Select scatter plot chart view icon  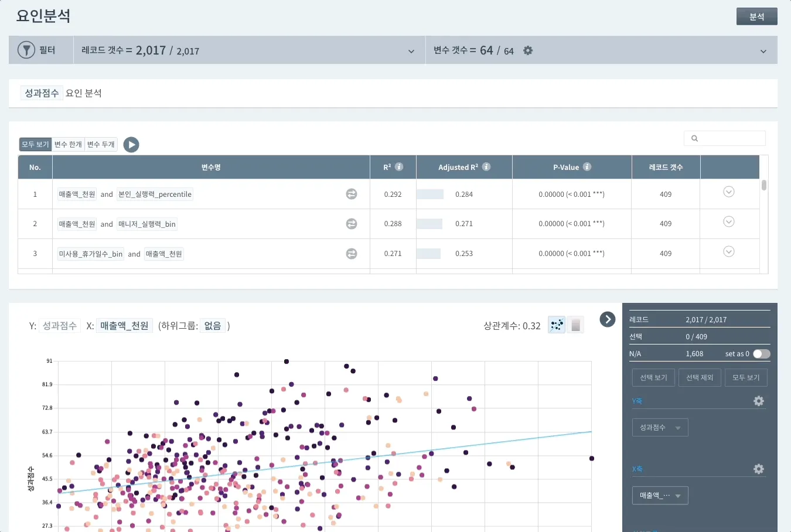557,325
